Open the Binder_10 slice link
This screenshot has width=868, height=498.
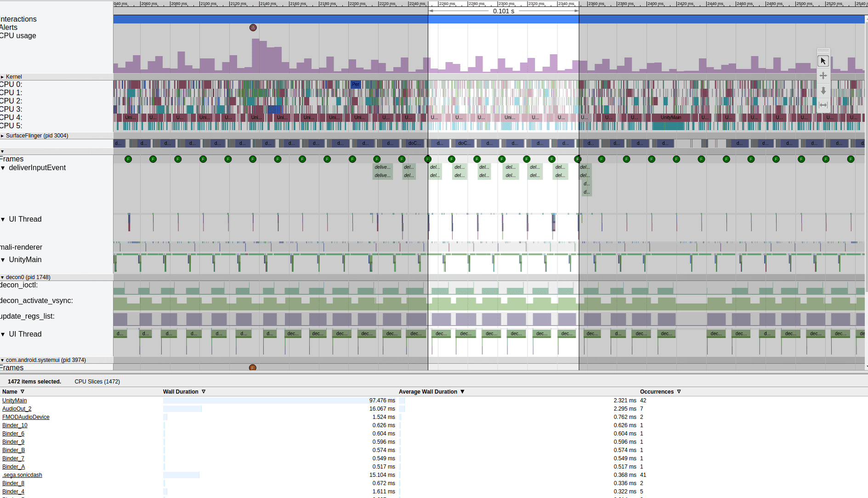point(15,425)
